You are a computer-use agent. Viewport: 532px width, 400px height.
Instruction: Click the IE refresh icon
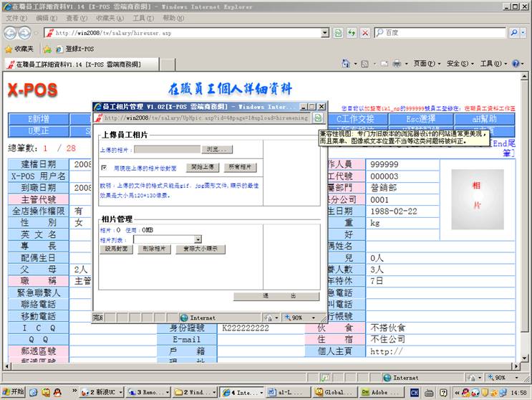pyautogui.click(x=352, y=33)
